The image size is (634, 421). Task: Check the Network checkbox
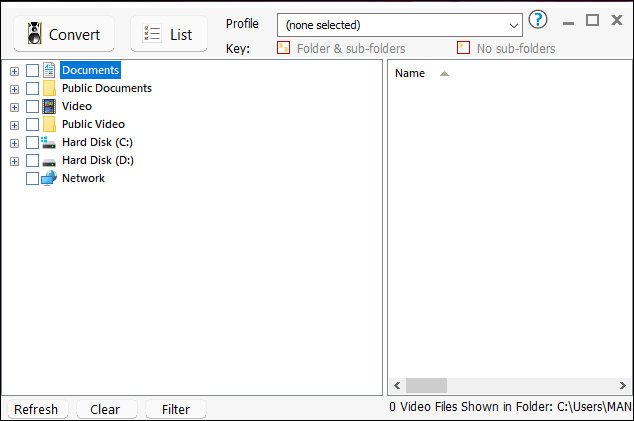pyautogui.click(x=32, y=178)
